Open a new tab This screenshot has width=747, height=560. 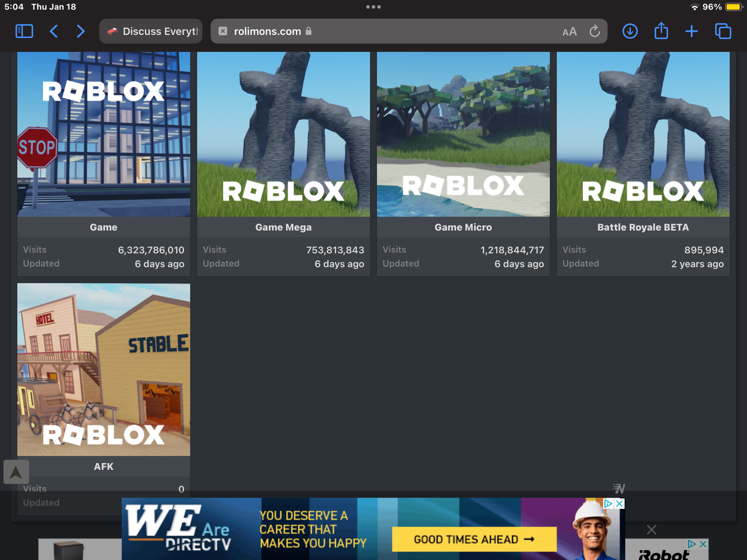click(691, 31)
